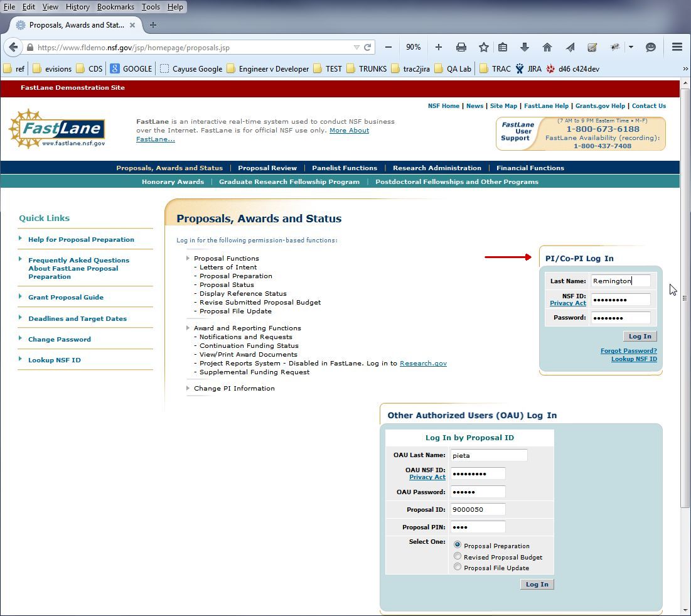691x616 pixels.
Task: Open the File menu
Action: coord(9,7)
